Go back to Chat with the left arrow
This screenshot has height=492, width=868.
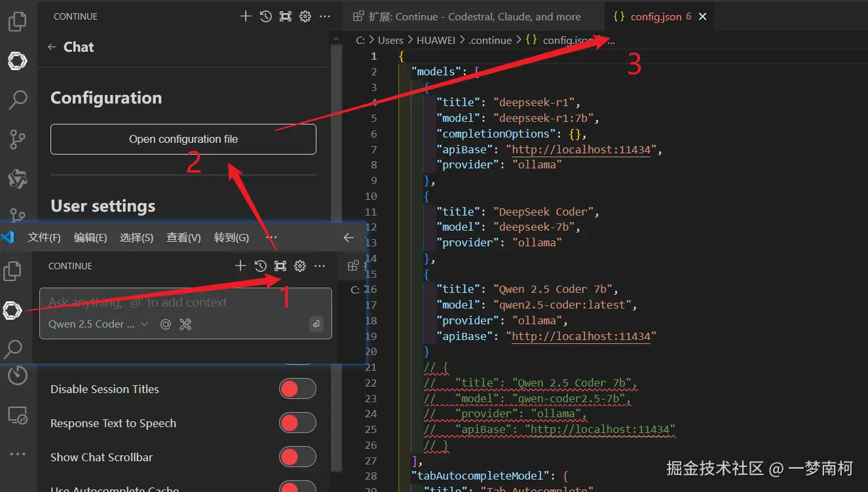coord(52,47)
